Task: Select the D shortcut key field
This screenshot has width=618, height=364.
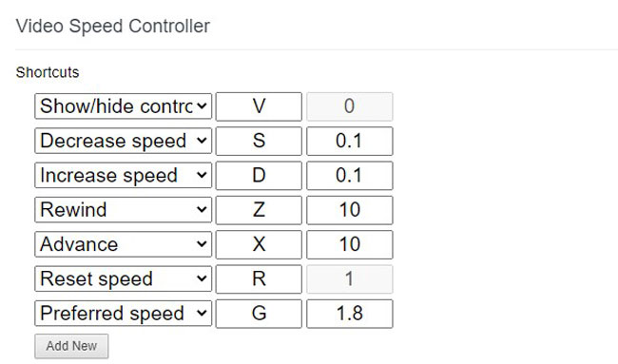Action: pos(259,175)
